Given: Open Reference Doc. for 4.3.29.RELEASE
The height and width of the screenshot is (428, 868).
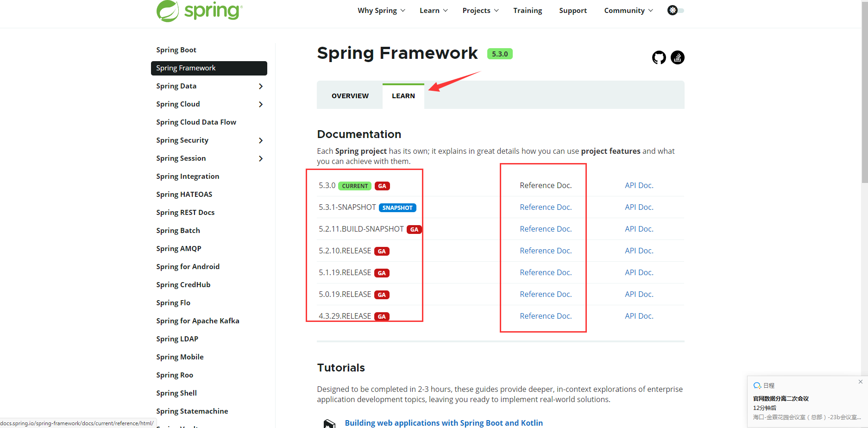Looking at the screenshot, I should 546,316.
